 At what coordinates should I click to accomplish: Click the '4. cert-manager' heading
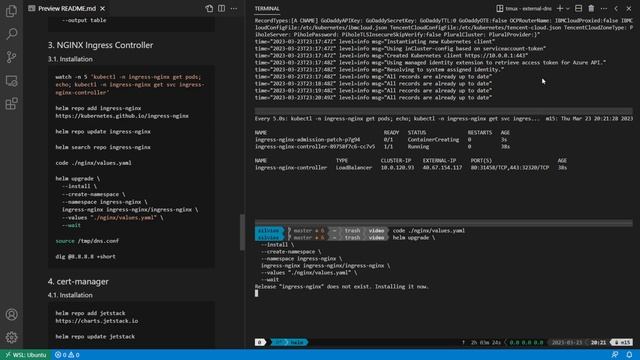[x=78, y=281]
